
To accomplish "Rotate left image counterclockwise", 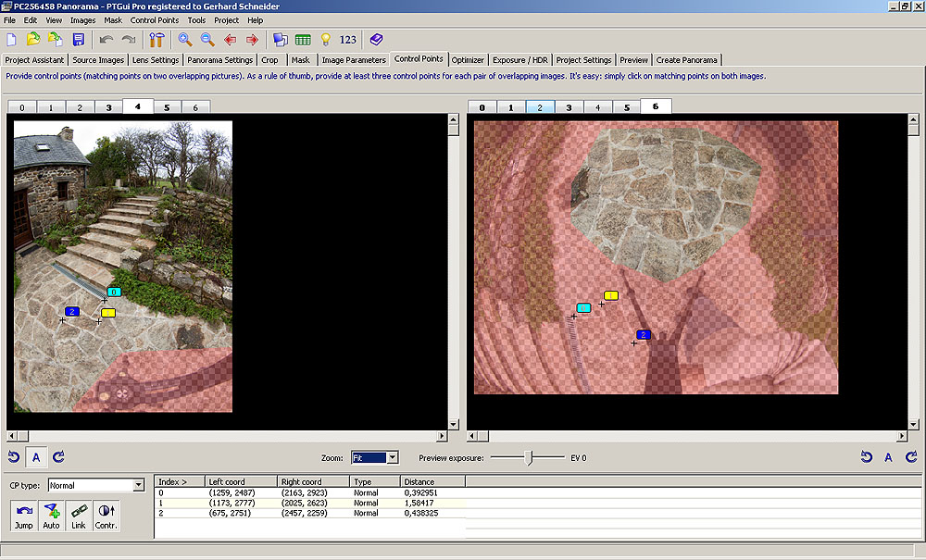I will click(x=14, y=456).
